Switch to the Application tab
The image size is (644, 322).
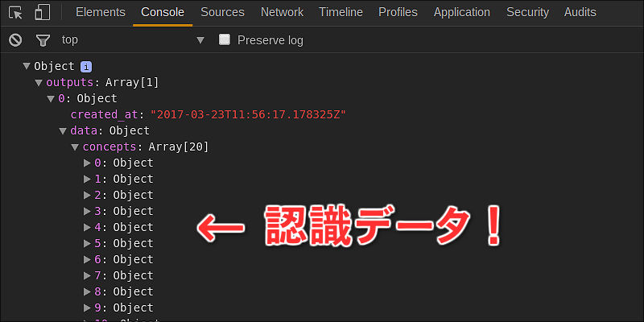[461, 12]
